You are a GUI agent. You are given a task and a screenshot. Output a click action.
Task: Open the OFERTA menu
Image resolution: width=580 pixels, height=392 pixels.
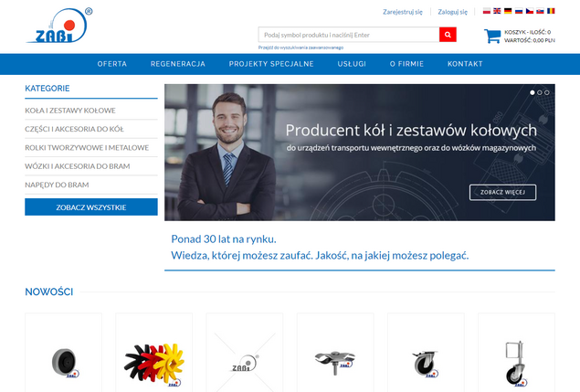click(x=112, y=64)
